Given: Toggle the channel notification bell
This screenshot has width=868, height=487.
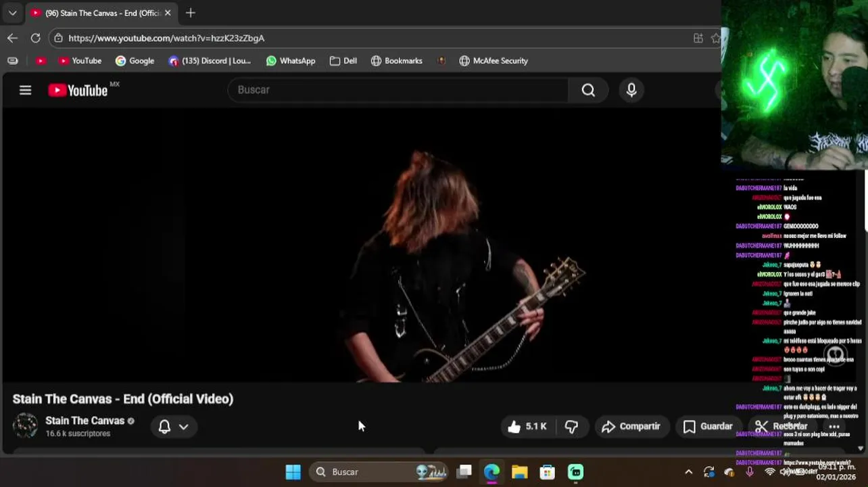Looking at the screenshot, I should (164, 426).
